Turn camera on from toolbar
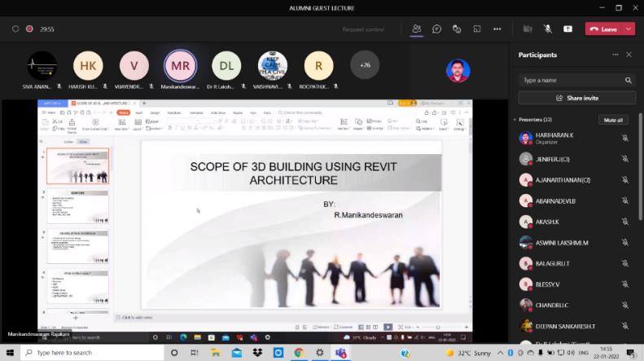This screenshot has height=361, width=644. [528, 29]
